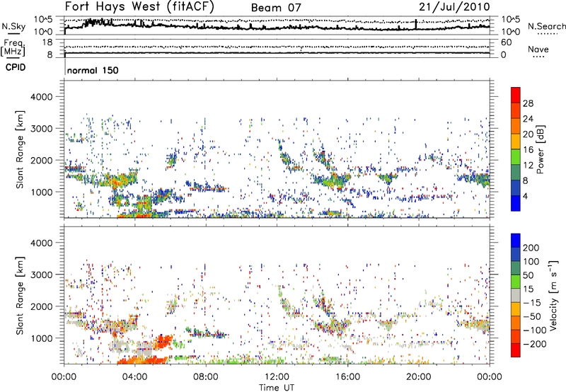Click the '-200' tick label on the velocity scale
This screenshot has width=566, height=392.
(x=534, y=344)
